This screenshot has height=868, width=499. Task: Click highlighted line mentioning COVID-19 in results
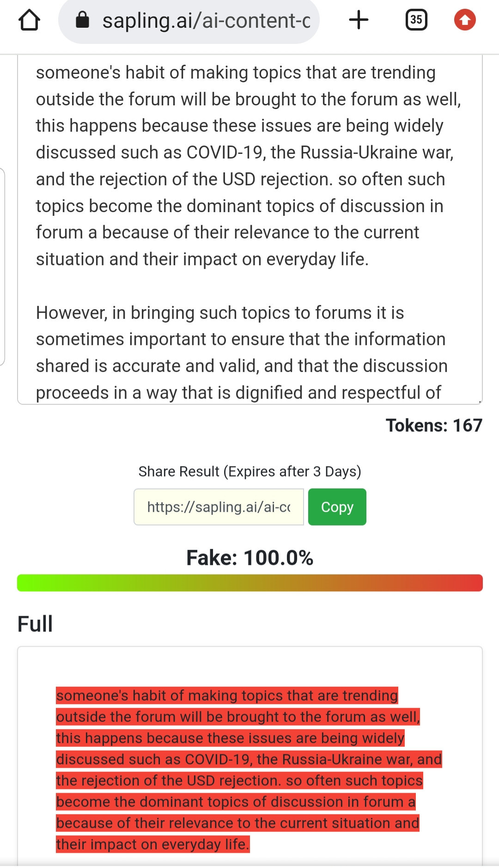pyautogui.click(x=249, y=759)
